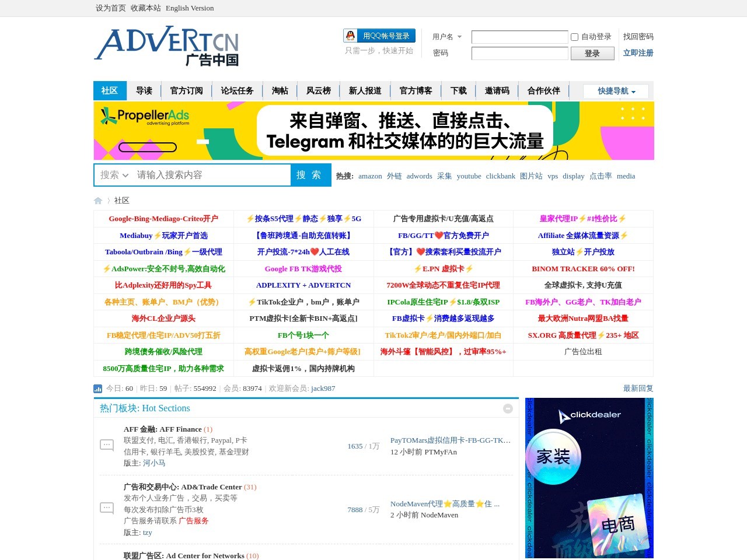The image size is (747, 560).
Task: Click the home icon in the breadcrumb
Action: [x=97, y=200]
